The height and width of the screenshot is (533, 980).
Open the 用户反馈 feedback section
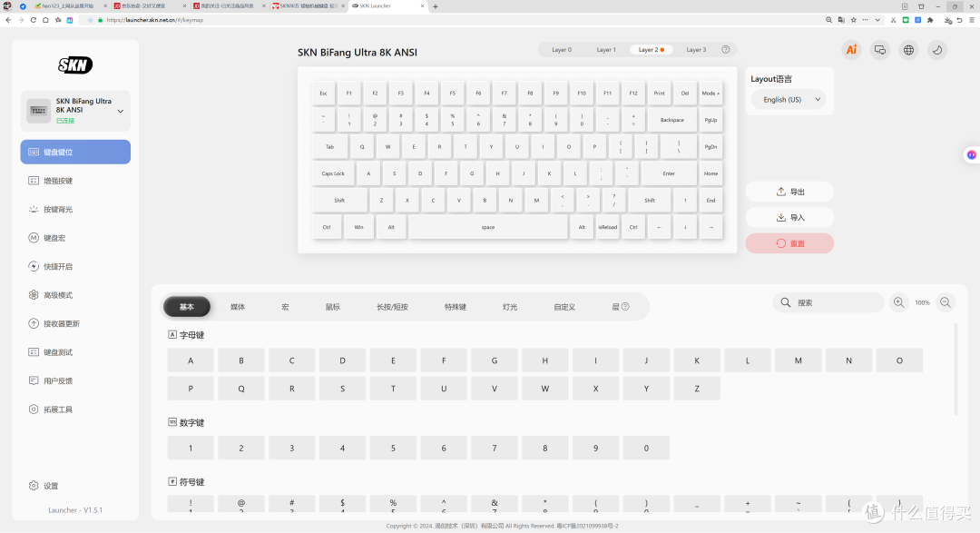pyautogui.click(x=75, y=381)
